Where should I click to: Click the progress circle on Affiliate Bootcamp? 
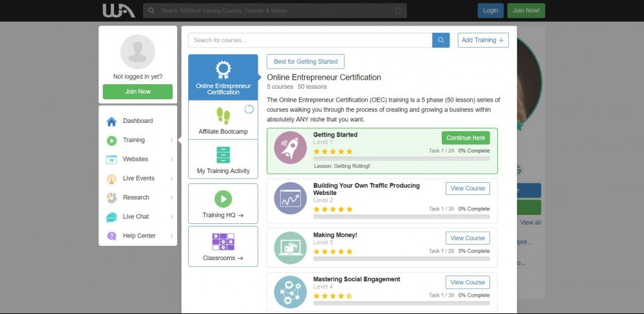tap(249, 109)
